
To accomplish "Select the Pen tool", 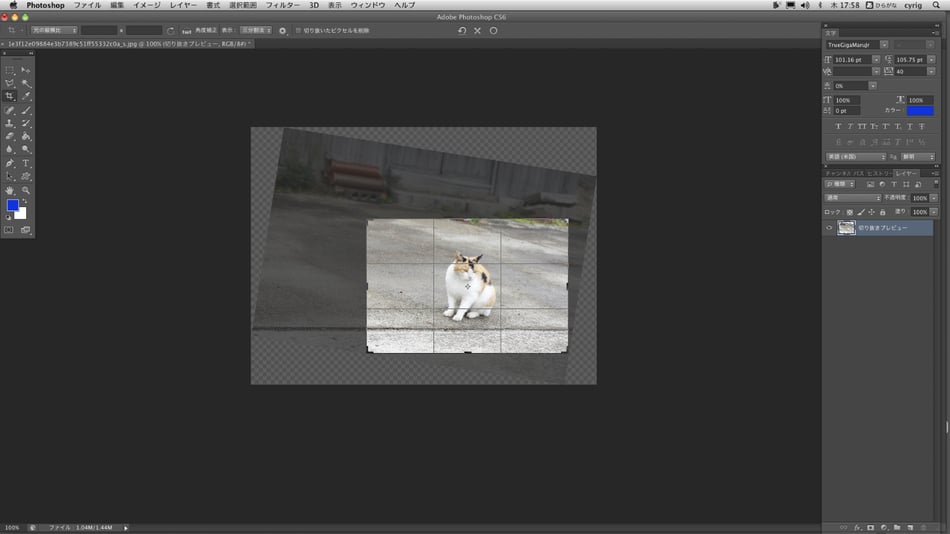I will [10, 163].
